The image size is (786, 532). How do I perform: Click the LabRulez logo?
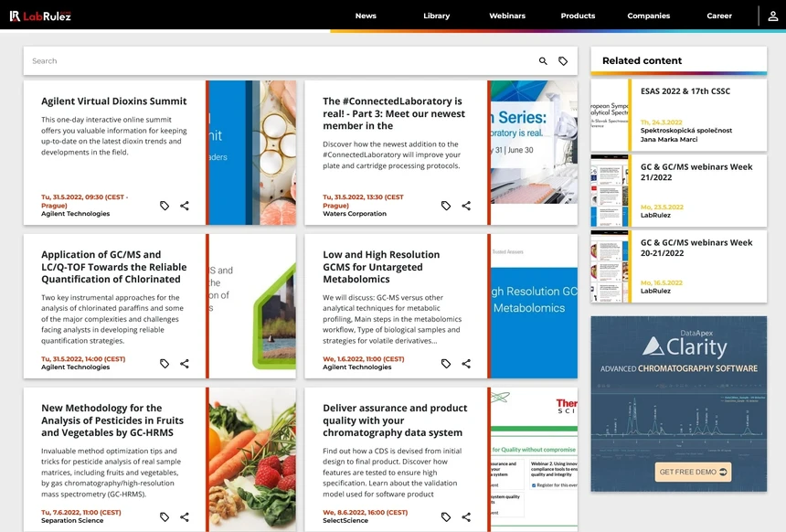click(40, 16)
